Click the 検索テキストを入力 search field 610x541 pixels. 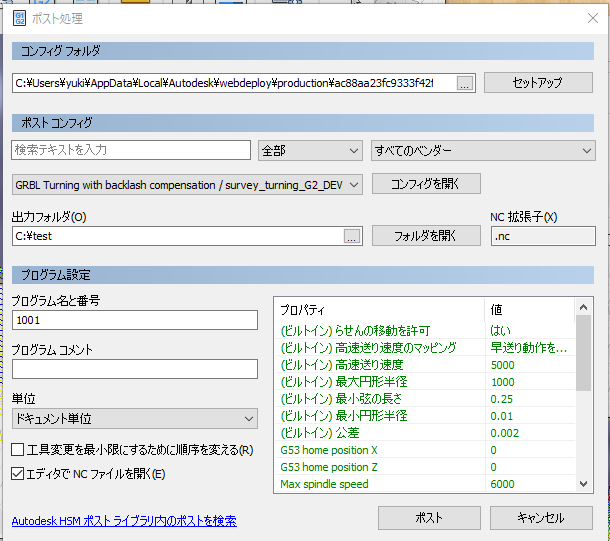click(x=131, y=150)
